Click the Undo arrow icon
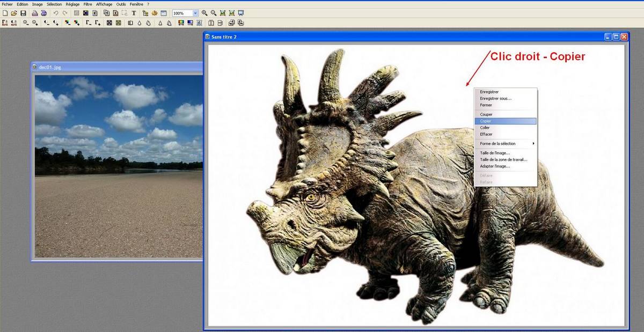The width and height of the screenshot is (644, 332). point(56,13)
